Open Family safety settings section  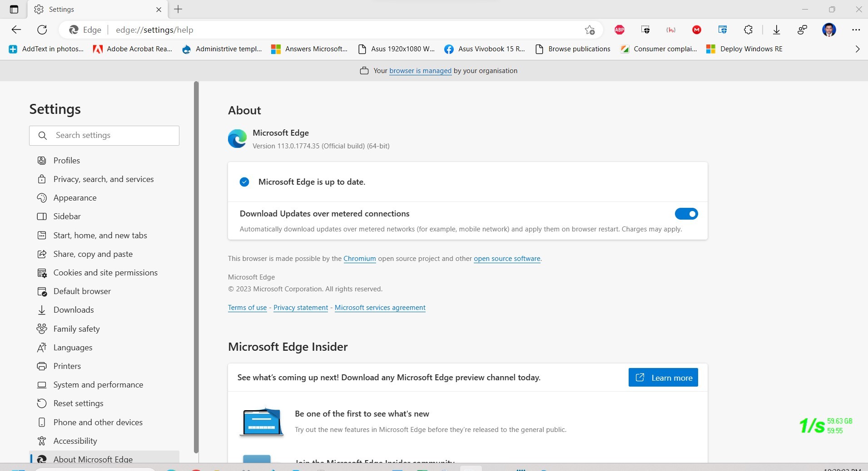coord(104,329)
